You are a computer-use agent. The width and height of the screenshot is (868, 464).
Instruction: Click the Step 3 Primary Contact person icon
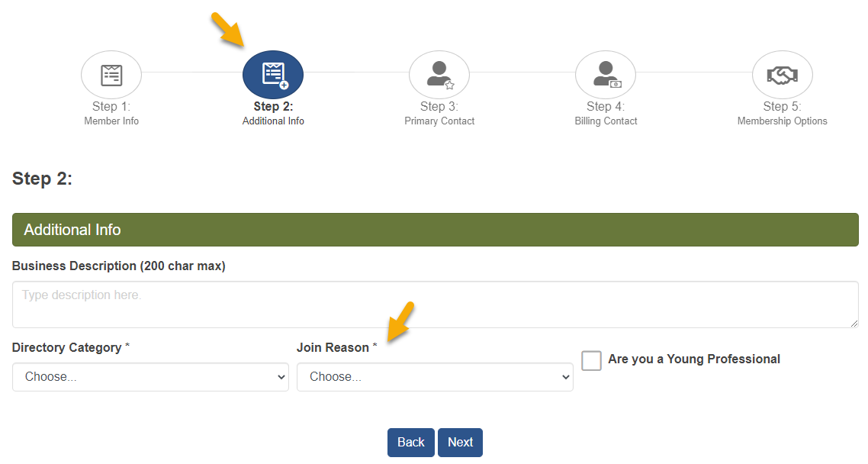tap(439, 74)
